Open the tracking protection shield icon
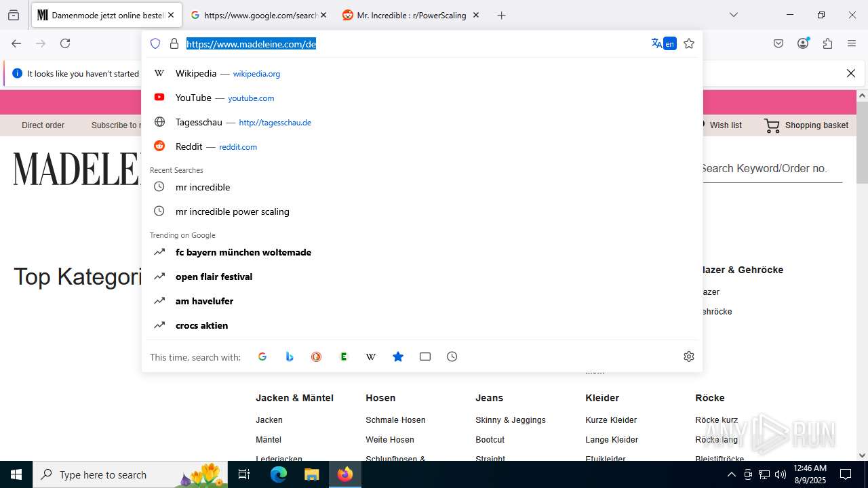Viewport: 868px width, 488px height. (x=155, y=43)
